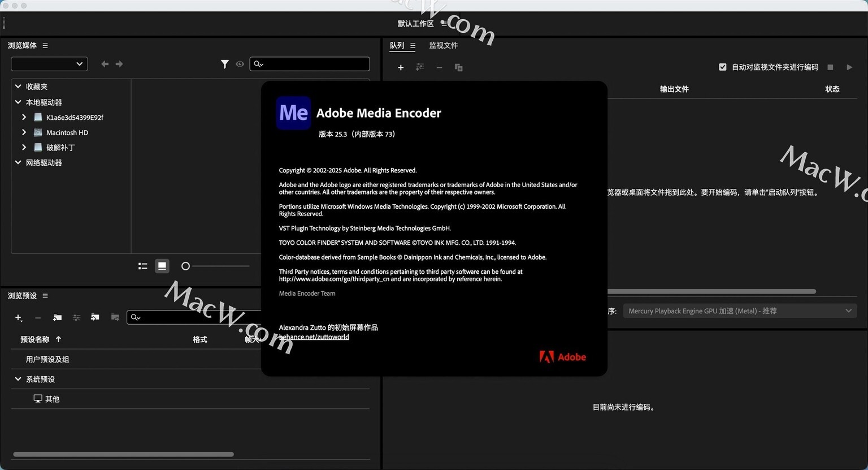Screen dimensions: 868x470
Task: Select the 破解补丁 drive icon
Action: [x=38, y=147]
